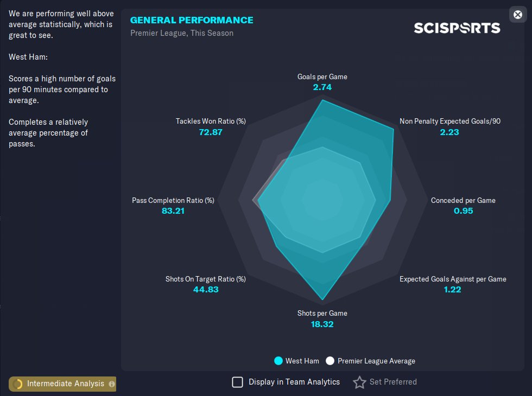Click the info icon beside Intermediate Analysis
Image resolution: width=532 pixels, height=396 pixels.
pyautogui.click(x=112, y=384)
